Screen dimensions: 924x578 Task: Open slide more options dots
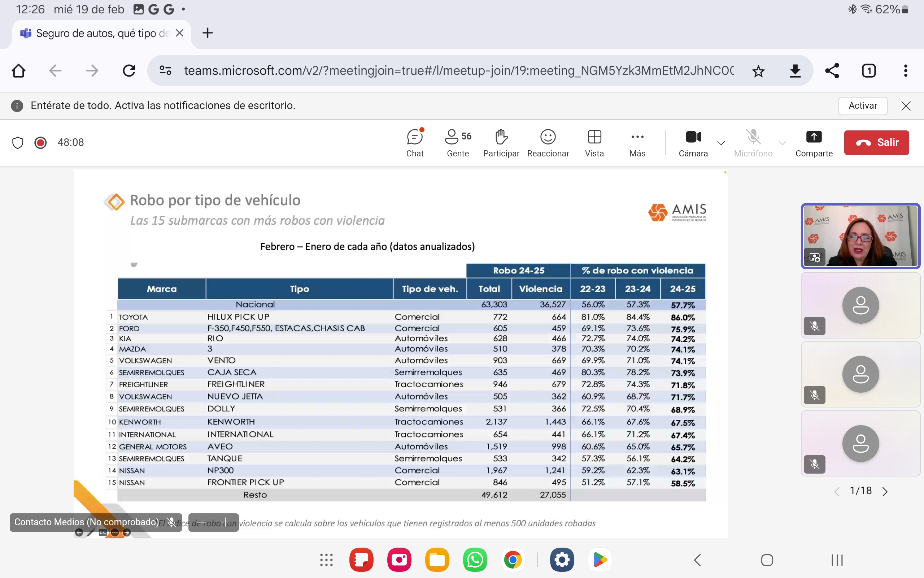click(115, 532)
